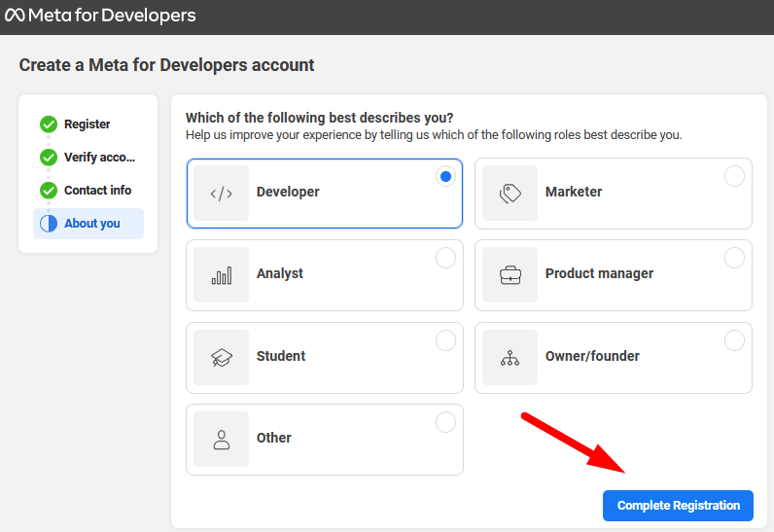Click the Owner/founder role label

592,356
